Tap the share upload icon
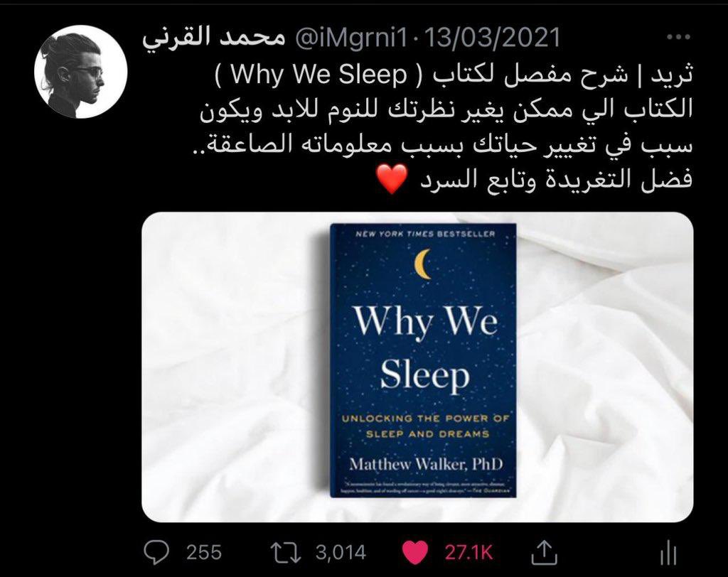 coord(544,552)
